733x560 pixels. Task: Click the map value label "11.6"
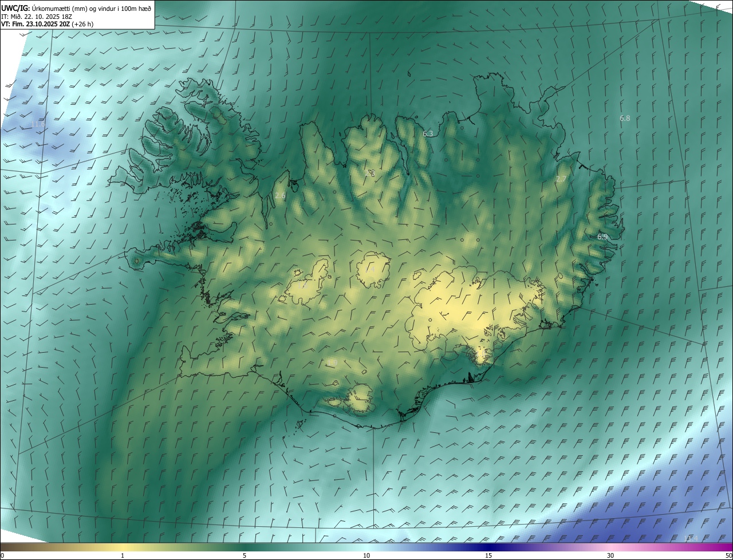pos(38,124)
